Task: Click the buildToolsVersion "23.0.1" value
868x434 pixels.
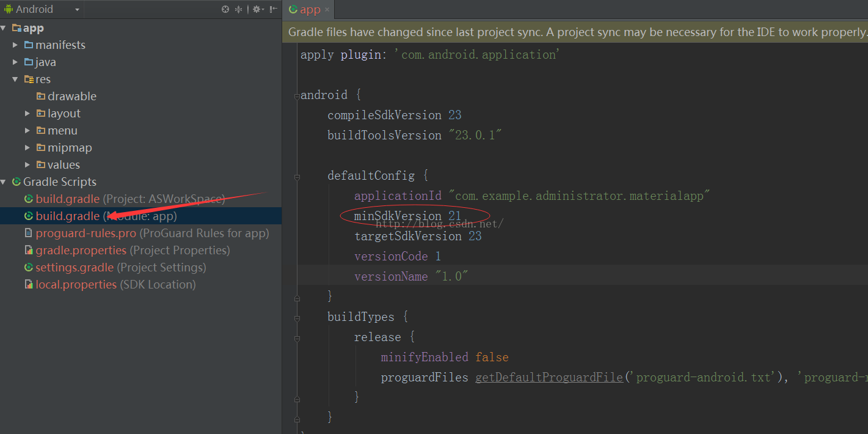Action: point(475,135)
